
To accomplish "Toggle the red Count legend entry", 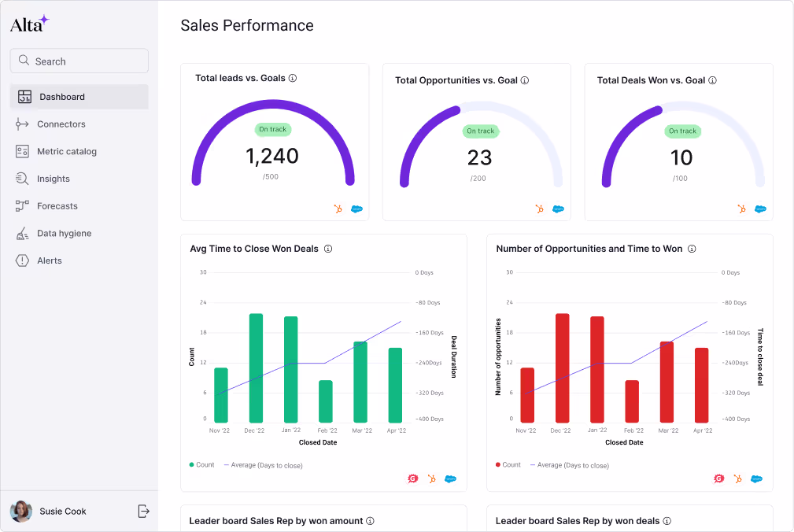I will pyautogui.click(x=507, y=465).
